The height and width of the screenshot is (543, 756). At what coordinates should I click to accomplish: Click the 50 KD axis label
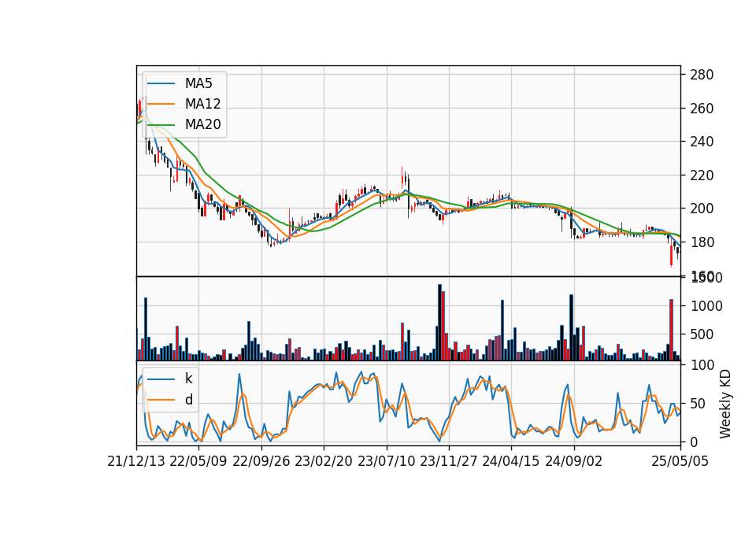pos(699,404)
